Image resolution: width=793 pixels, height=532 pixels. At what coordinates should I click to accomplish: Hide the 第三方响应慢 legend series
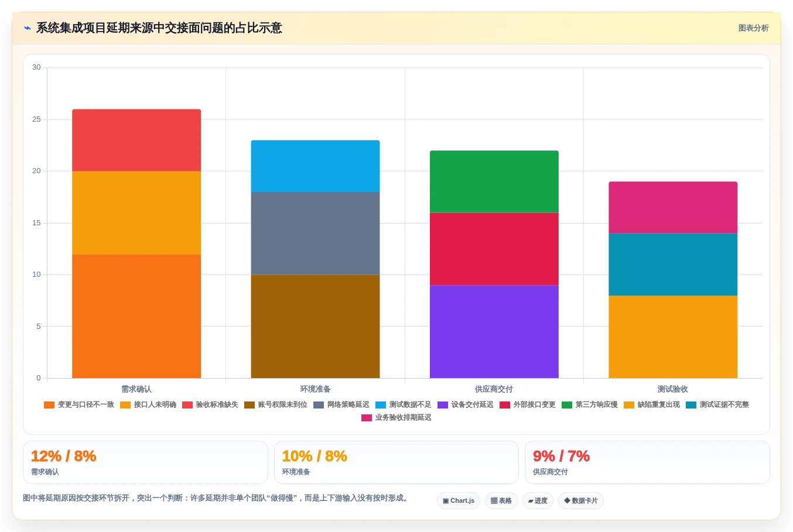click(590, 405)
